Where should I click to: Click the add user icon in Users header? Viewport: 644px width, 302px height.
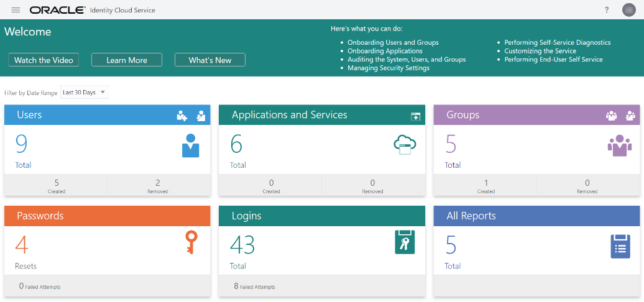pyautogui.click(x=182, y=116)
